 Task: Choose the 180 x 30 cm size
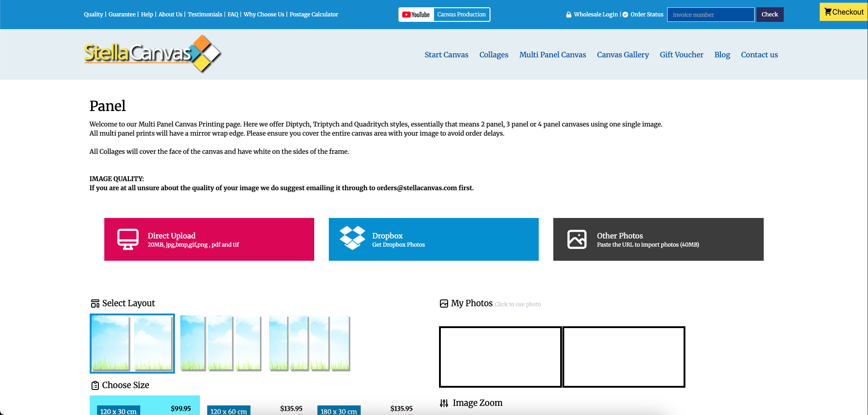[339, 410]
